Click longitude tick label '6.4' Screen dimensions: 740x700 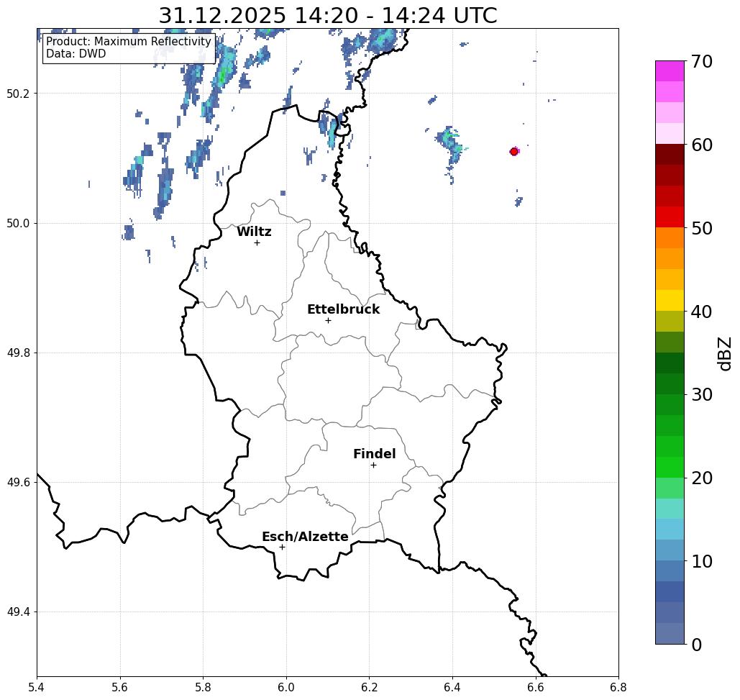(x=452, y=687)
